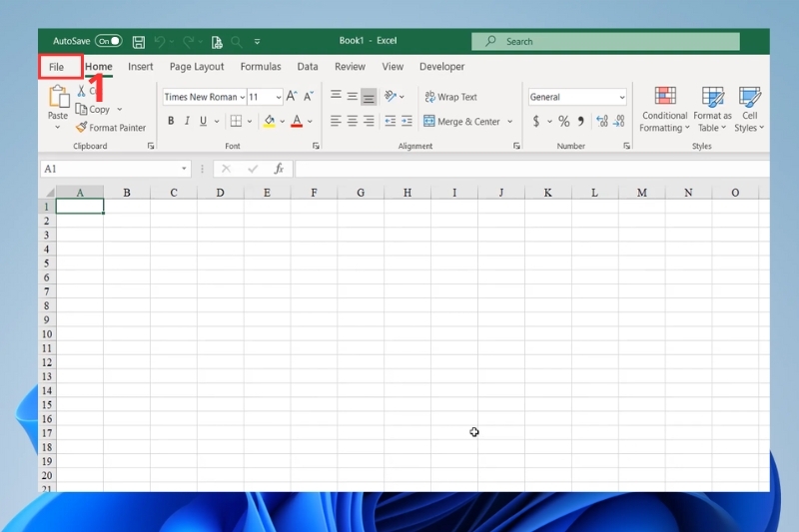
Task: Click Middle Align icon
Action: (x=353, y=96)
